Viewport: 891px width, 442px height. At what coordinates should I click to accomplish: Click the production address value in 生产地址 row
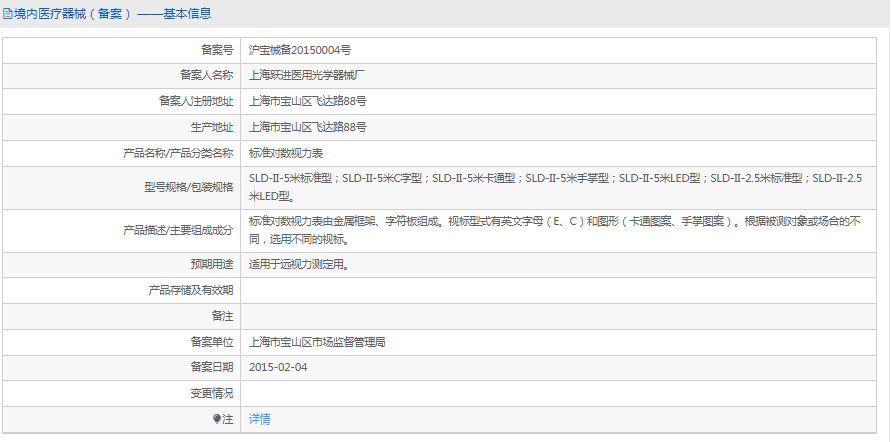coord(307,127)
